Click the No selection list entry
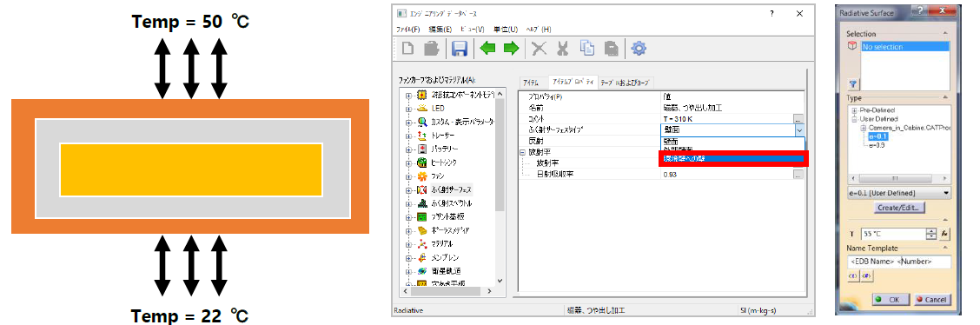The height and width of the screenshot is (325, 980). pyautogui.click(x=905, y=46)
